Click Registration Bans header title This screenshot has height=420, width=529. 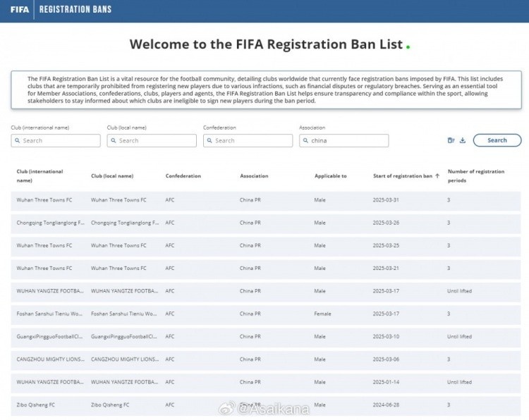pyautogui.click(x=75, y=10)
